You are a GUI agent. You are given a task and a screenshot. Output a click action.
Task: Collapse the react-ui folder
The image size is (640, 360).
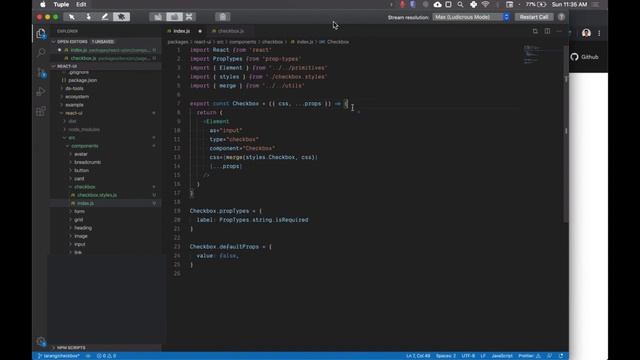(73, 113)
